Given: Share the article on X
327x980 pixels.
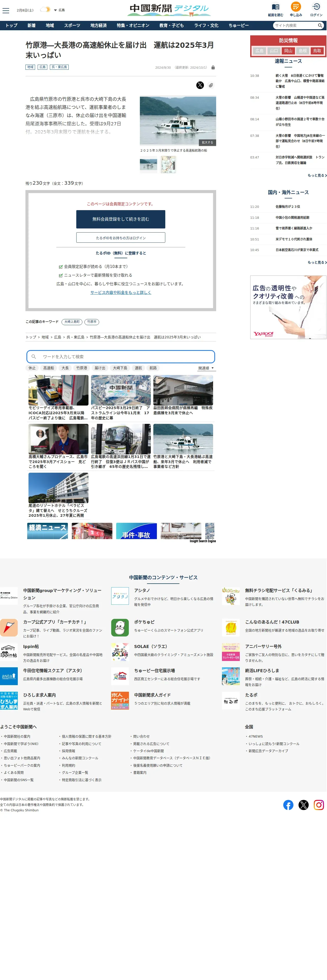Looking at the screenshot, I should coord(200,85).
